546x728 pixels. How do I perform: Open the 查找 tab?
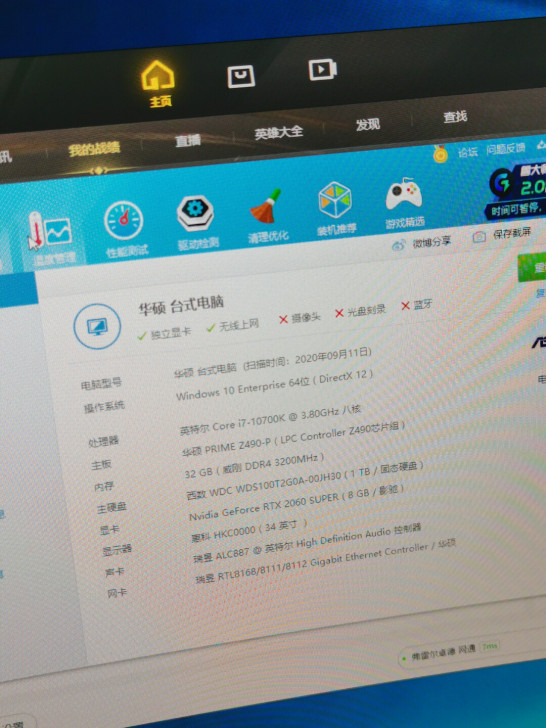tap(455, 117)
